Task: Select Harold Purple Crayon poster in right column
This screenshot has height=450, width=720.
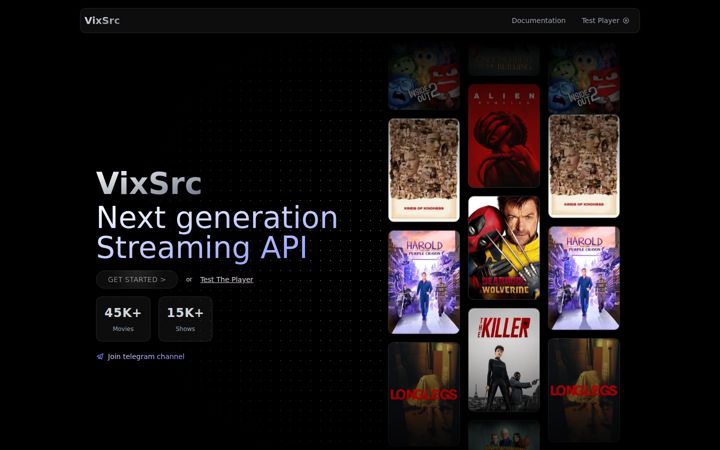Action: [x=584, y=278]
